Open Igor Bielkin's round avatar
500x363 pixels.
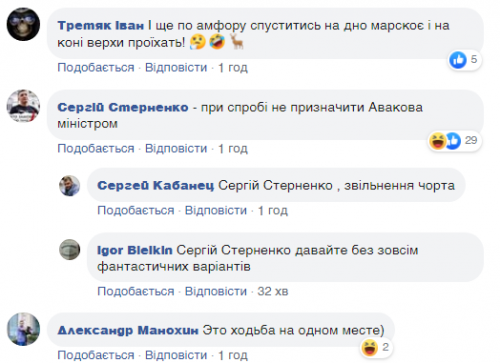70,249
